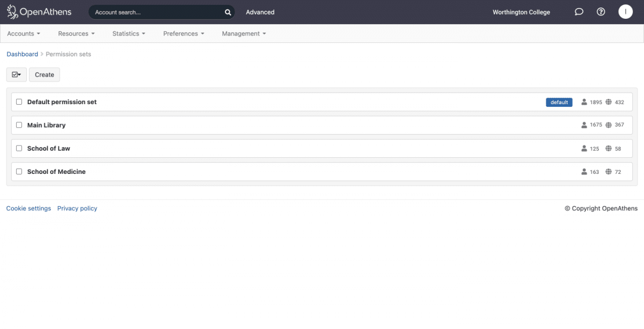Viewport: 644px width, 329px height.
Task: Open the help question mark icon
Action: [601, 12]
